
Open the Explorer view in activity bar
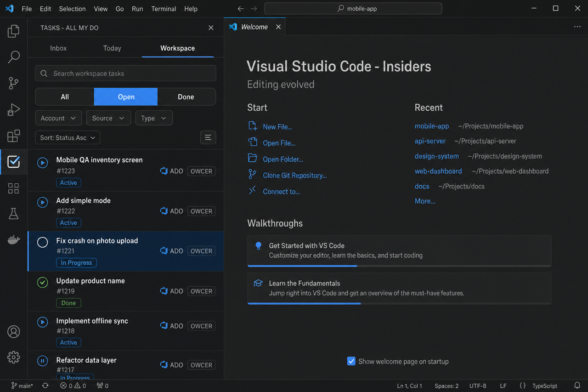click(13, 31)
